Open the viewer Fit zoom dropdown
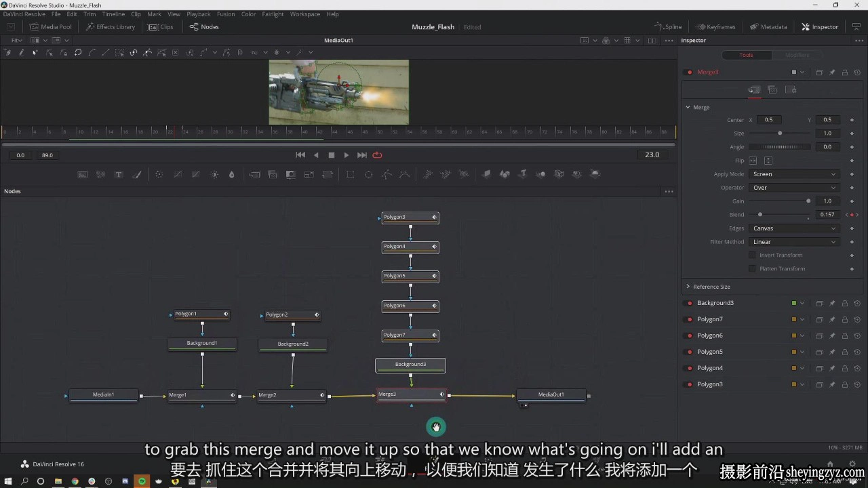868x488 pixels. pos(18,41)
